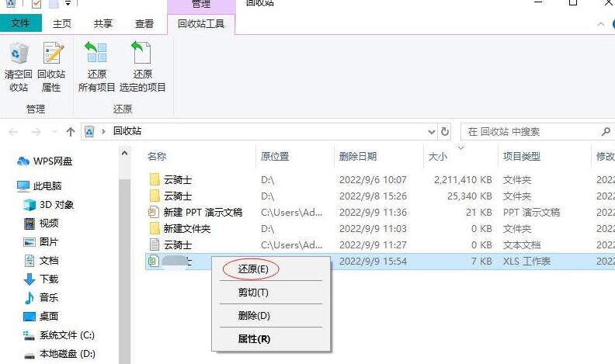Select 系统文件 (C:) drive

click(59, 335)
